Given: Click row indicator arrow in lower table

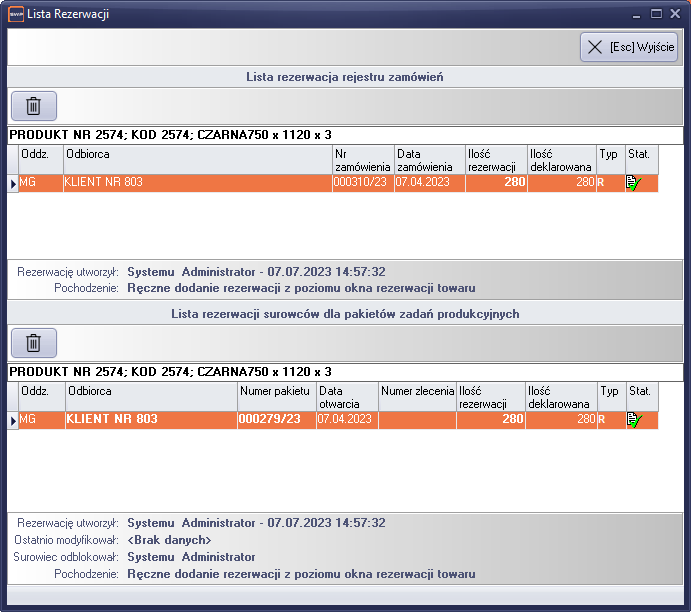Looking at the screenshot, I should (x=13, y=420).
